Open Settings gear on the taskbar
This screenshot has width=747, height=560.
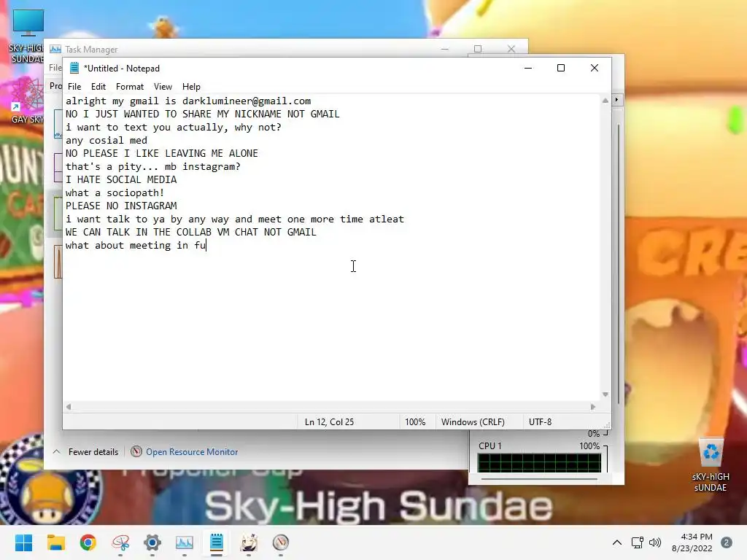point(152,542)
